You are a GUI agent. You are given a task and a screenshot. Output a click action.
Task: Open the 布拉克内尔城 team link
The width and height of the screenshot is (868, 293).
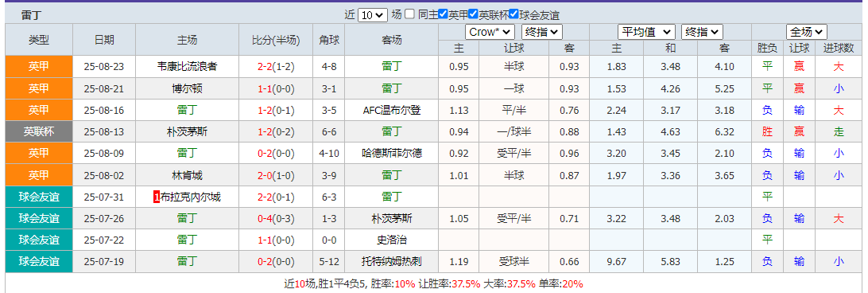pyautogui.click(x=191, y=197)
